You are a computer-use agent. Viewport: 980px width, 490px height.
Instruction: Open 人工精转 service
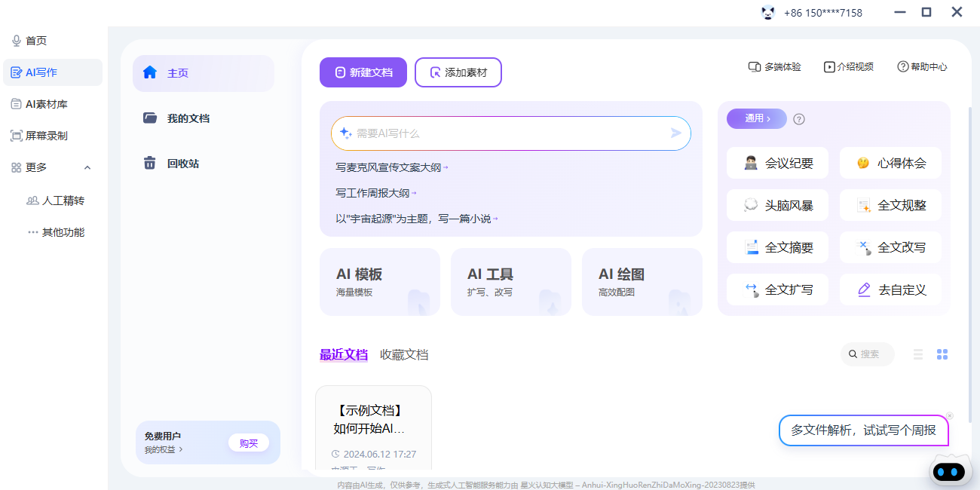(55, 201)
